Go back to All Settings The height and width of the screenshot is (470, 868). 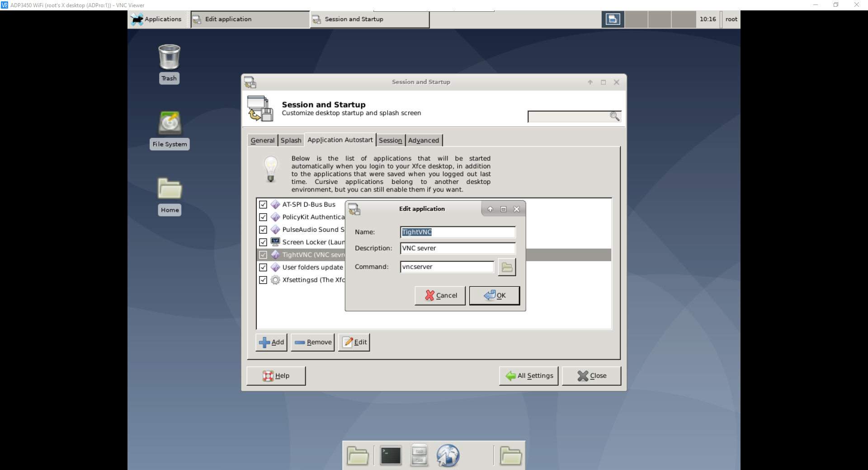[529, 376]
